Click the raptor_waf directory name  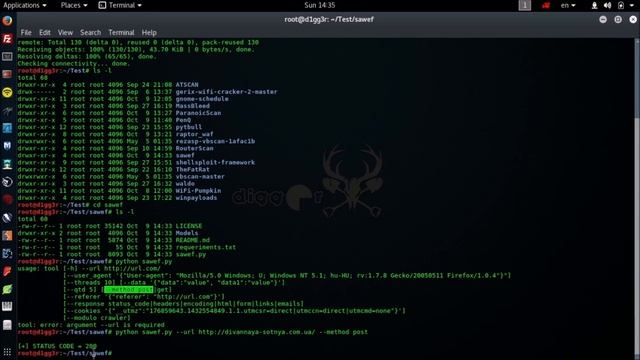194,134
